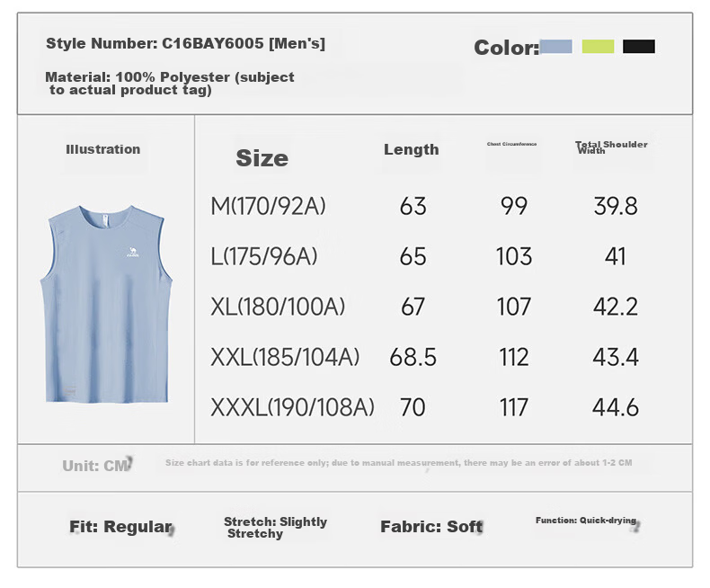This screenshot has width=710, height=588.
Task: Click the Fabric: Soft label
Action: pyautogui.click(x=431, y=527)
